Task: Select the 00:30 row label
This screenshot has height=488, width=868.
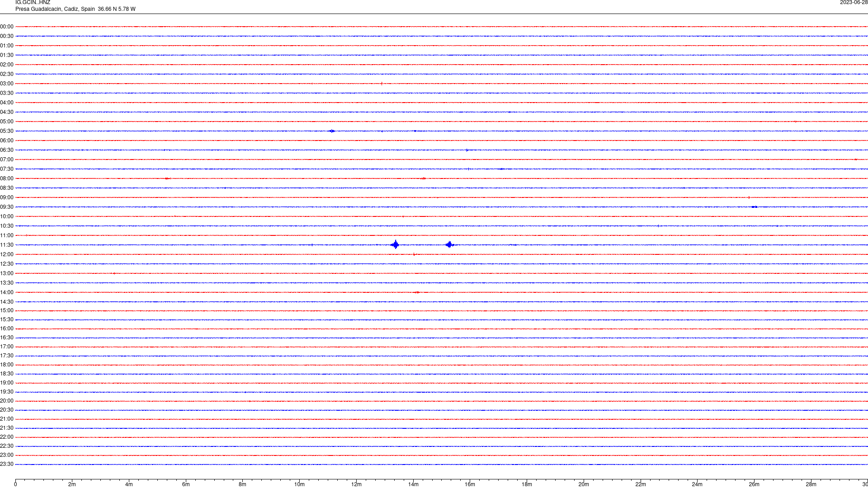Action: click(7, 36)
